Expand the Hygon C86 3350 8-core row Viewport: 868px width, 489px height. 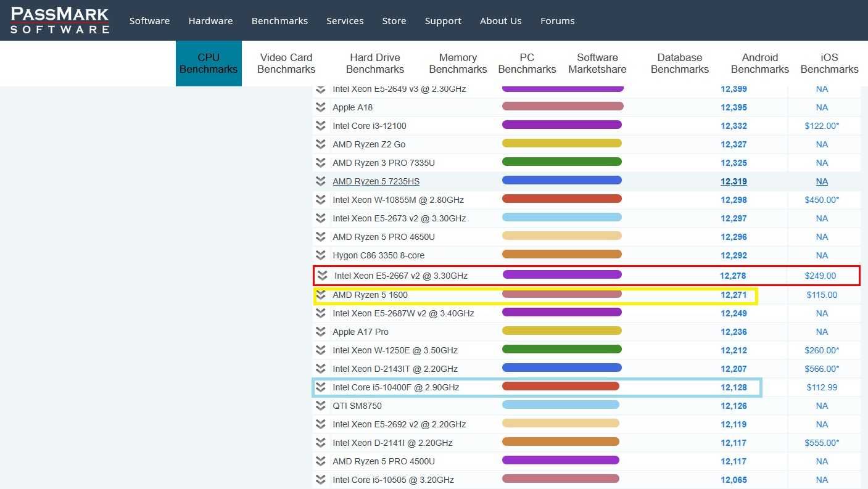coord(320,255)
